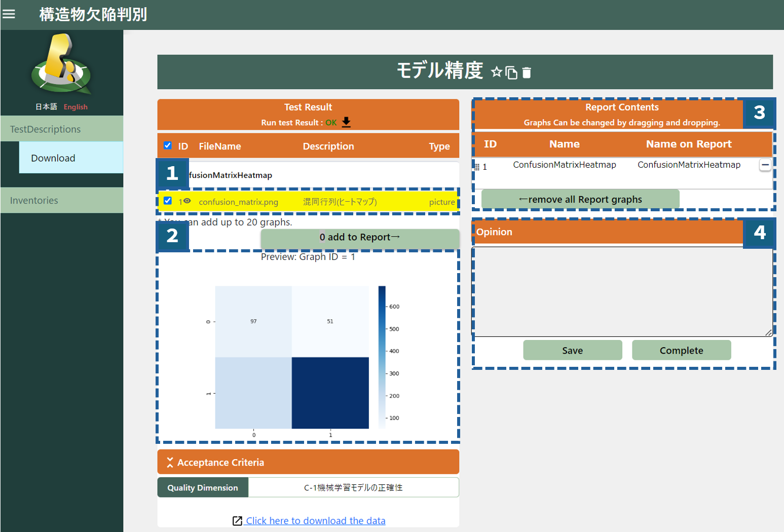This screenshot has width=784, height=532.
Task: Open the hamburger navigation menu
Action: click(9, 14)
